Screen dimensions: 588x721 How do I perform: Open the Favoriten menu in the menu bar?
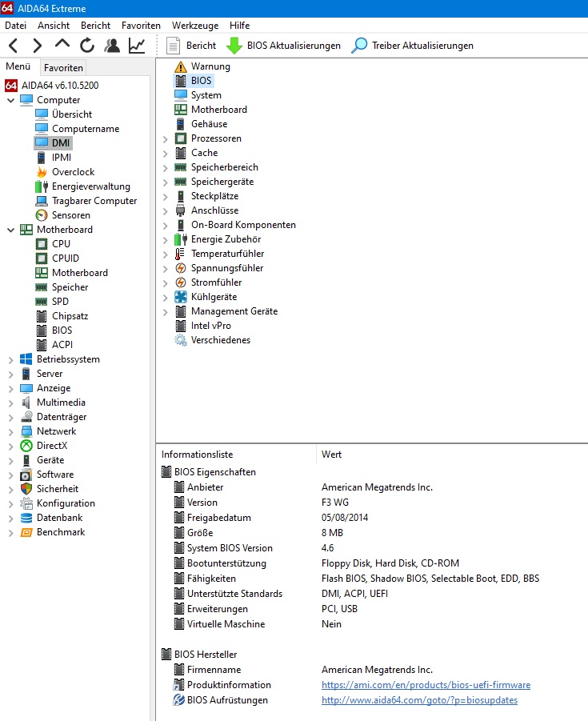point(141,26)
